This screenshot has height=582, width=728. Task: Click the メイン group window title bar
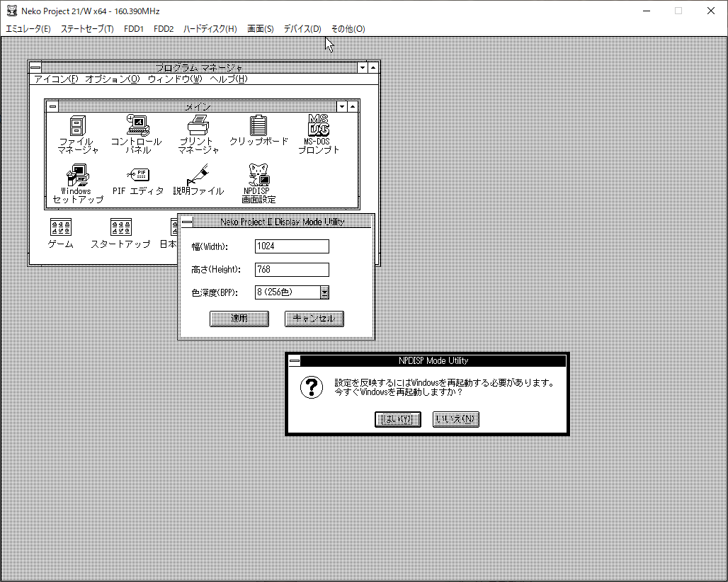click(198, 107)
